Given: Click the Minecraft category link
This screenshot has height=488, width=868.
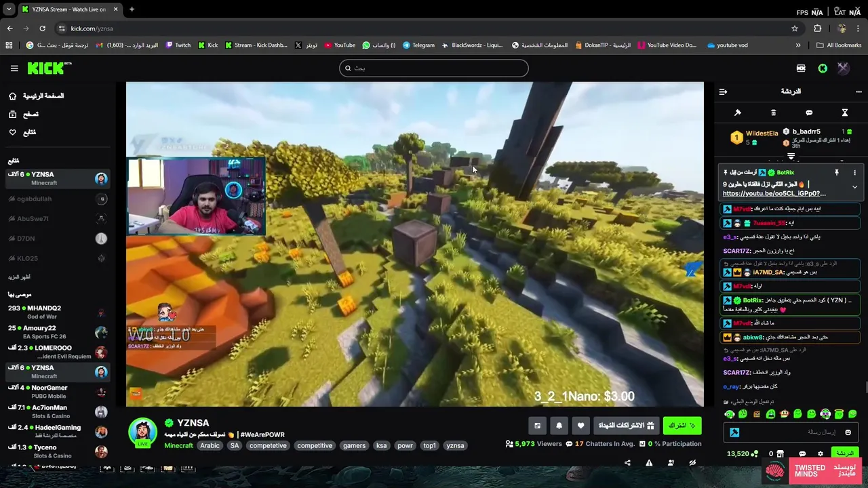Looking at the screenshot, I should point(178,446).
